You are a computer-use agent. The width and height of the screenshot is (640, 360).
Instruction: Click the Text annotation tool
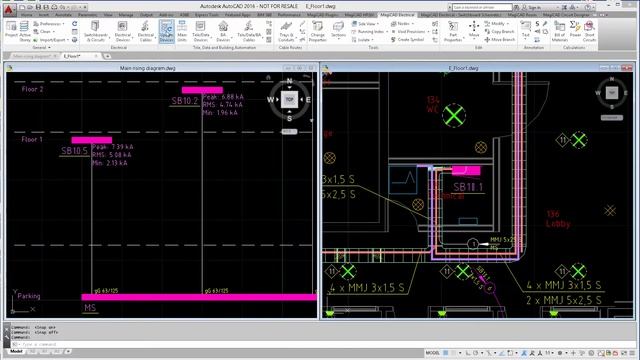point(525,29)
